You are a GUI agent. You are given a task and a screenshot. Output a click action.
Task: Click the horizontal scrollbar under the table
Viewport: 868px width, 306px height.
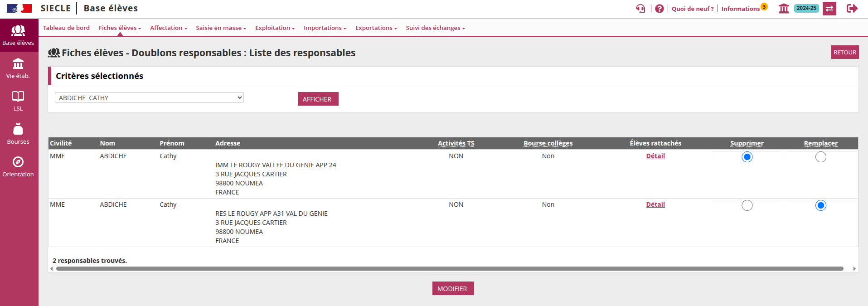449,269
